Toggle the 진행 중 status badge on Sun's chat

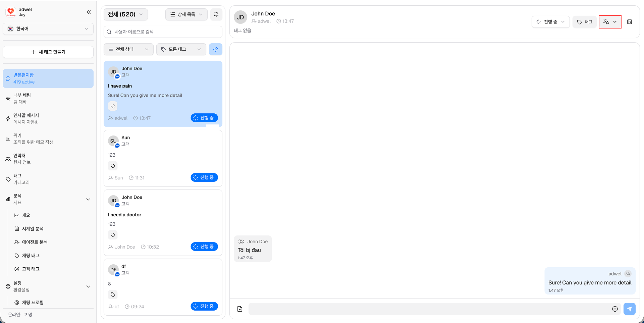[x=204, y=177]
